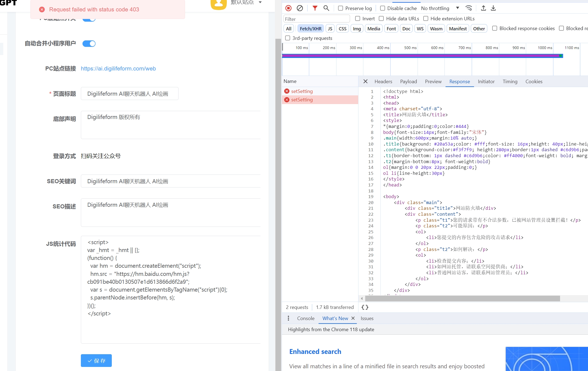588x371 pixels.
Task: Open the Issues drawer tab
Action: 367,318
